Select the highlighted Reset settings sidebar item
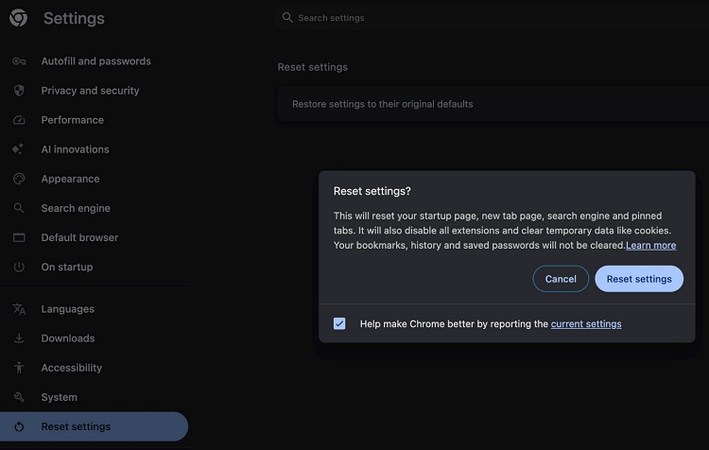709x450 pixels. tap(94, 426)
